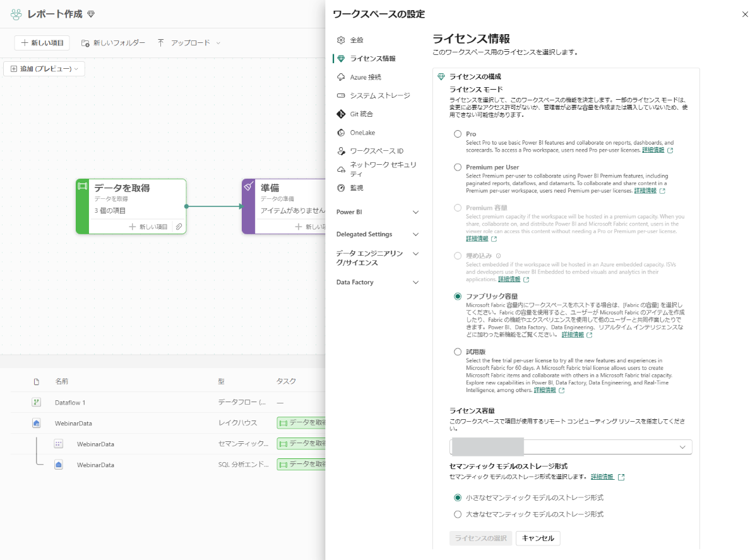The width and height of the screenshot is (755, 560).
Task: Click the ワークスペース ID icon
Action: click(341, 151)
